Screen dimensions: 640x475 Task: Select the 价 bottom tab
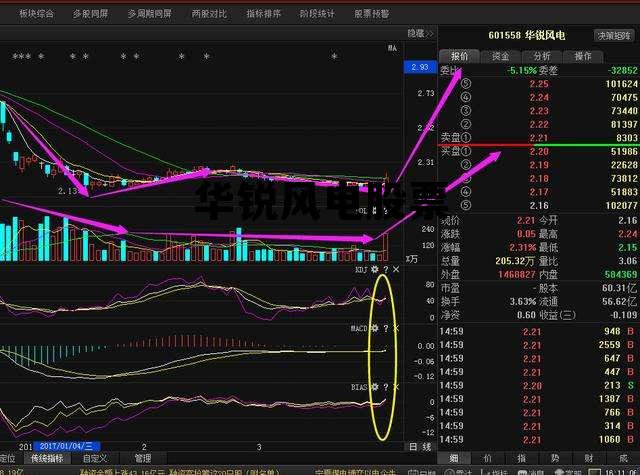tap(488, 458)
